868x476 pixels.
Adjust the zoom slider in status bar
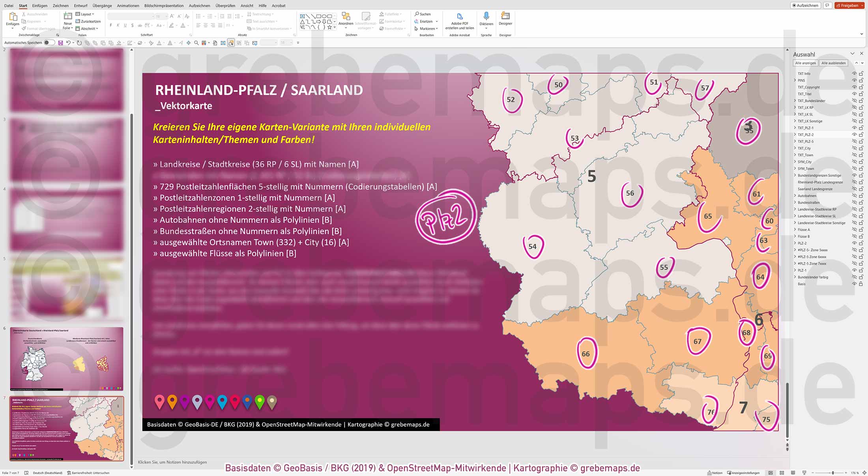(832, 472)
